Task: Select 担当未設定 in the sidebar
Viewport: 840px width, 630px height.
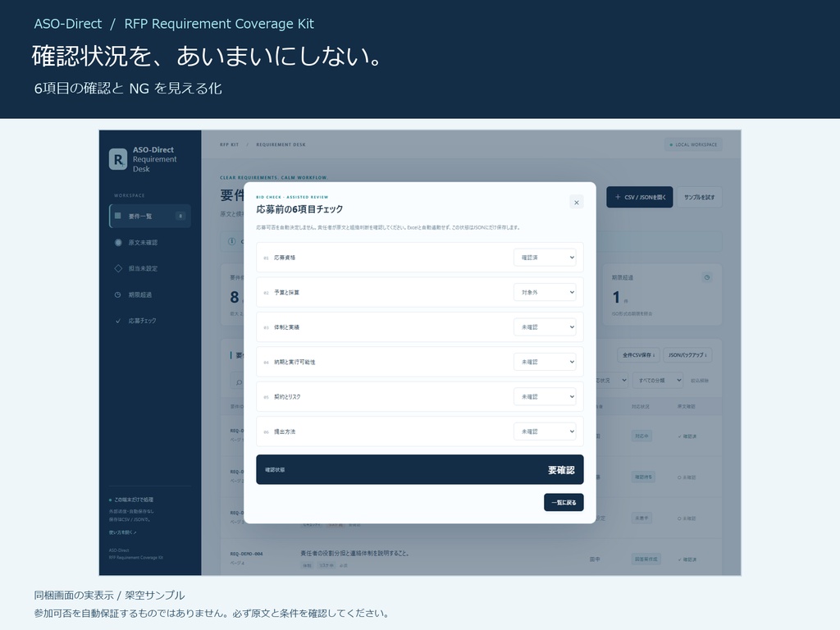Action: 150,268
